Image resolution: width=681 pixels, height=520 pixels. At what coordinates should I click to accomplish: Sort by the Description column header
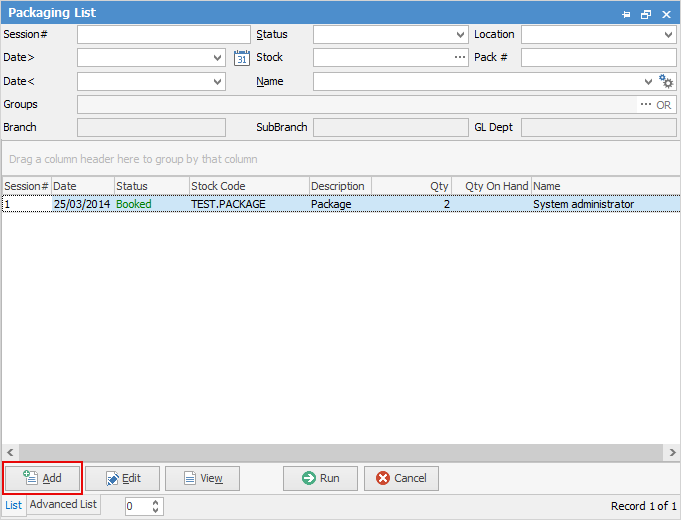(340, 186)
